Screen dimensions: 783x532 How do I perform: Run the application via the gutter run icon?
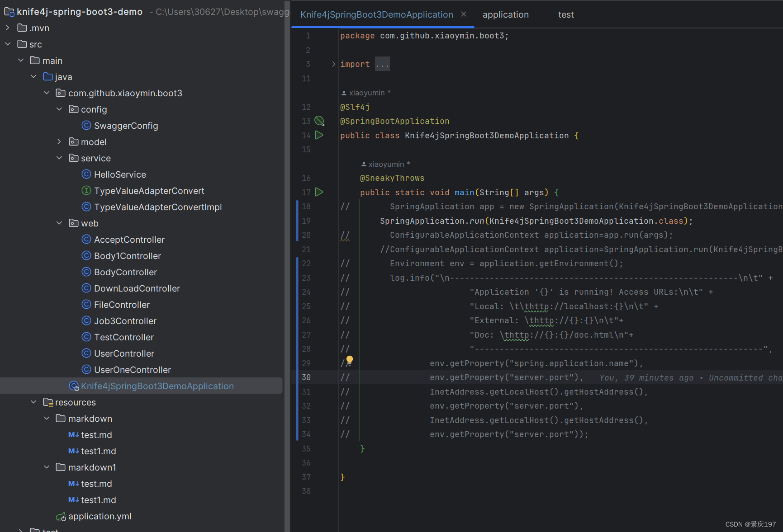click(319, 135)
